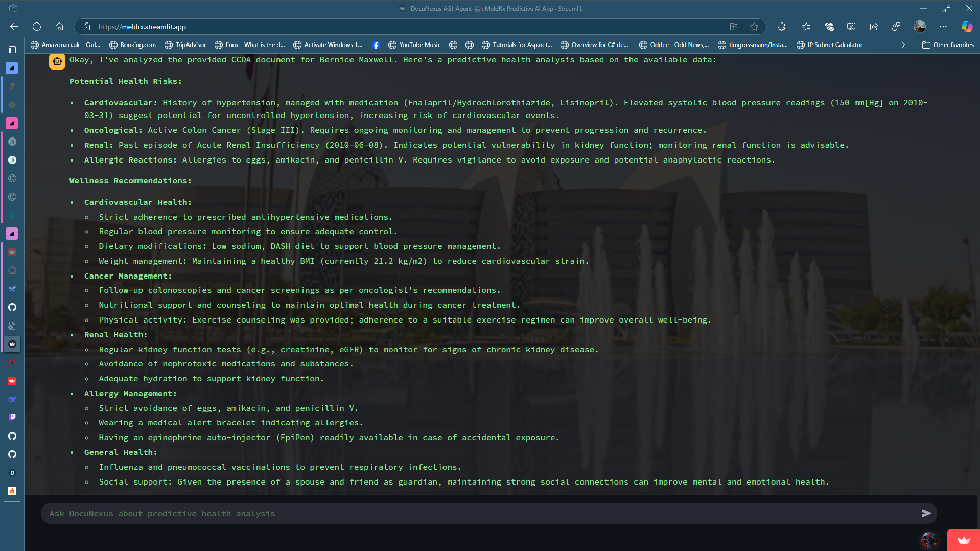Click the Potential Health Risks heading
Screen dimensions: 980x551
(x=125, y=81)
